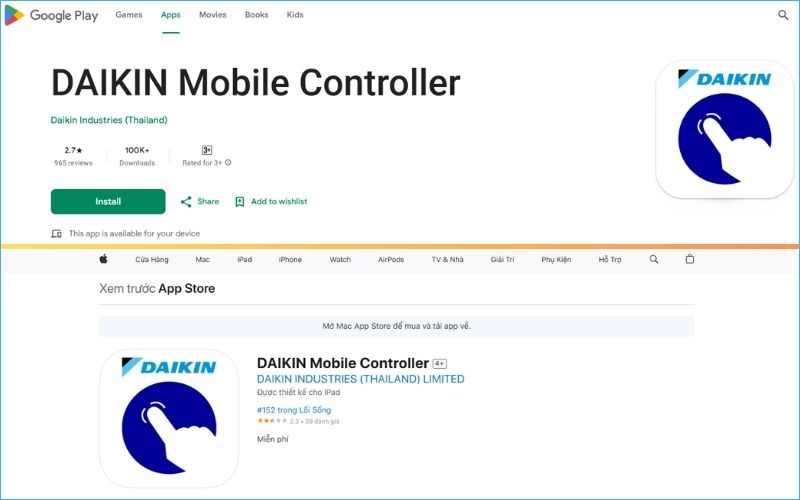This screenshot has height=500, width=800.
Task: Click the #152 trong Lối Sống ranking link
Action: tap(294, 410)
